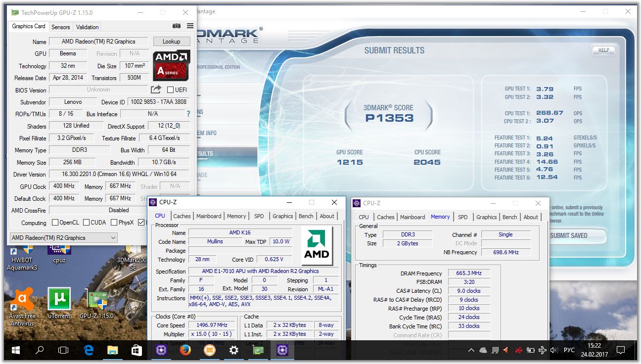Open Avast Free Antivirus desktop icon
Screen dimensions: 641x364
pyautogui.click(x=22, y=307)
